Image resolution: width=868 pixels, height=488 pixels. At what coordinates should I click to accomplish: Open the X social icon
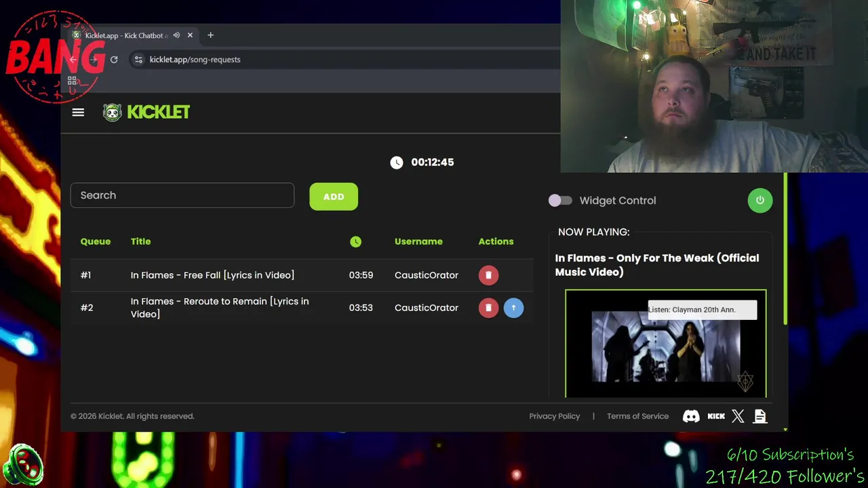coord(738,416)
